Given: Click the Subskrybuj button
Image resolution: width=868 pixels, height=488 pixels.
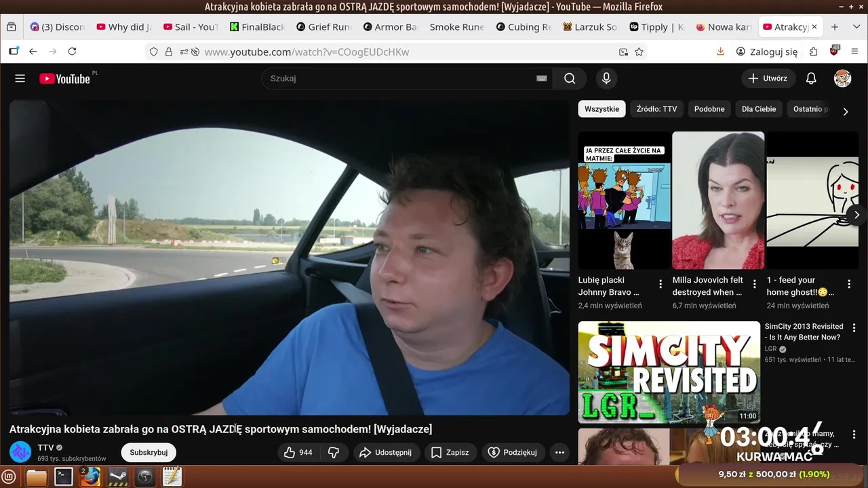Looking at the screenshot, I should [149, 452].
